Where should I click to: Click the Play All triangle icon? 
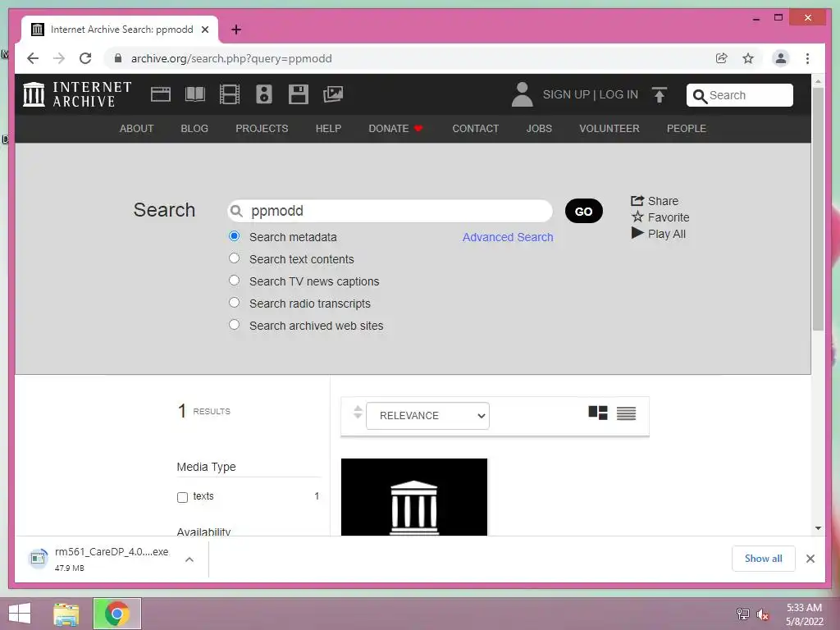point(637,233)
